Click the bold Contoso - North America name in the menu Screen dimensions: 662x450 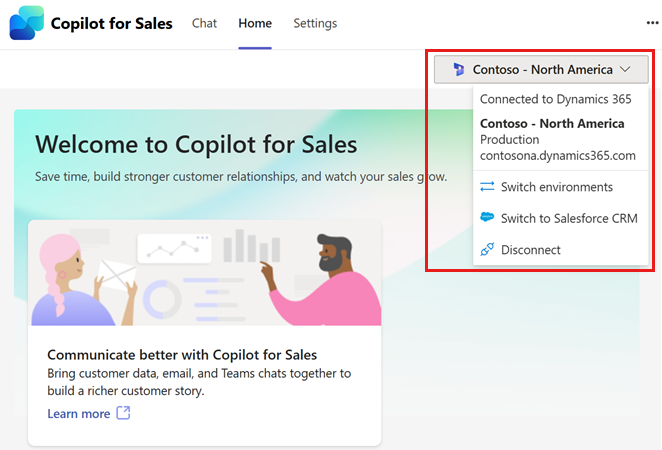tap(552, 123)
